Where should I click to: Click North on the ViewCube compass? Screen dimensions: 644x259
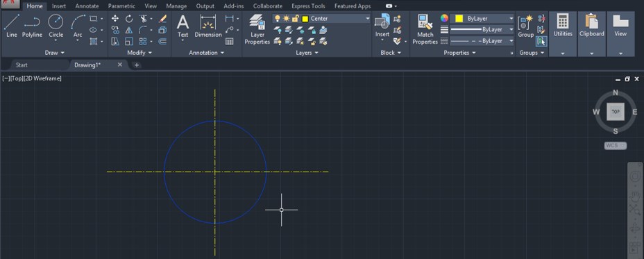pos(616,93)
